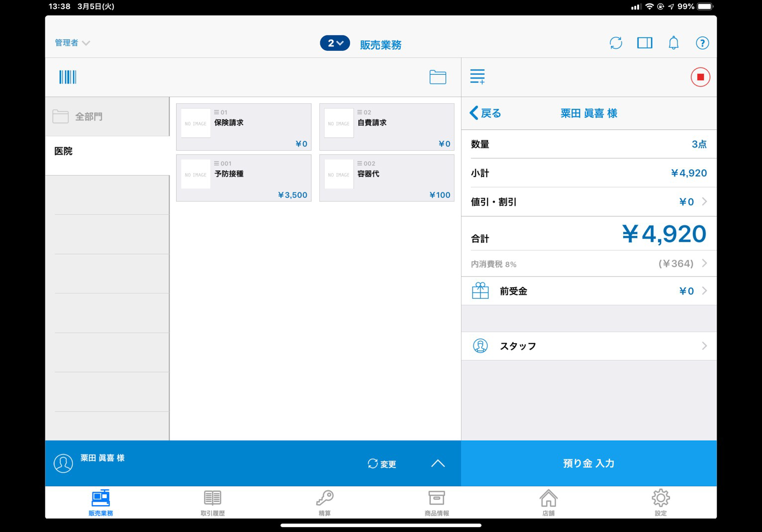Click the staff person icon on スタッフ row
The image size is (762, 532).
click(x=480, y=346)
